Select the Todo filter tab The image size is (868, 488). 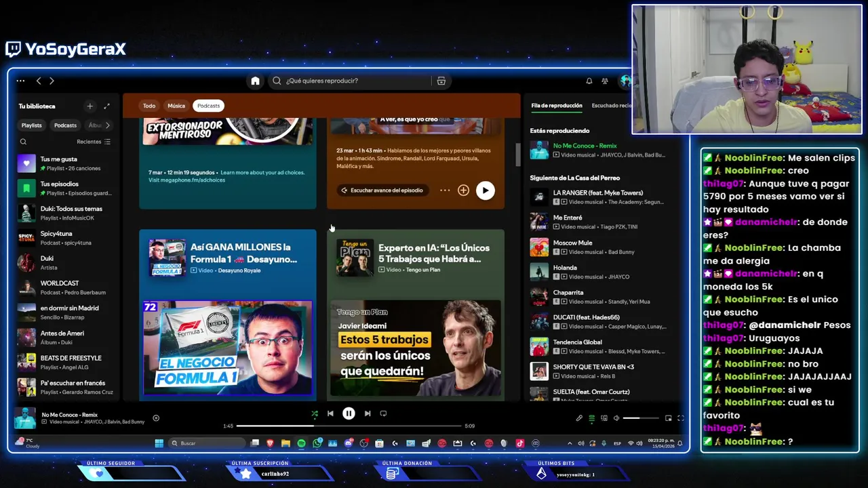(x=149, y=106)
